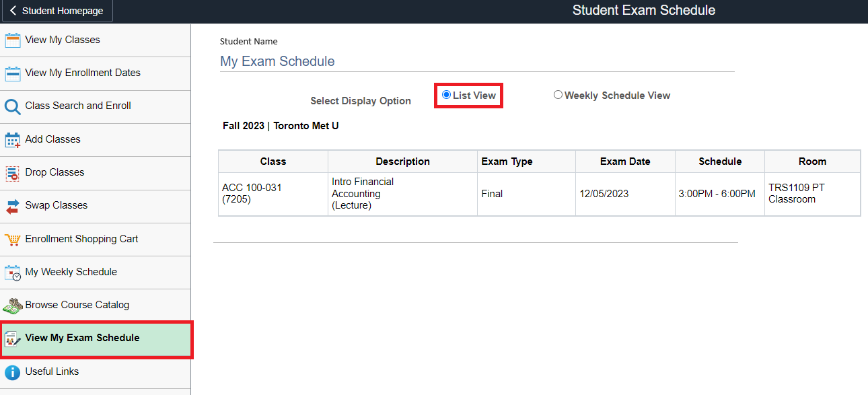
Task: Click the Class Search magnifying glass icon
Action: [13, 106]
